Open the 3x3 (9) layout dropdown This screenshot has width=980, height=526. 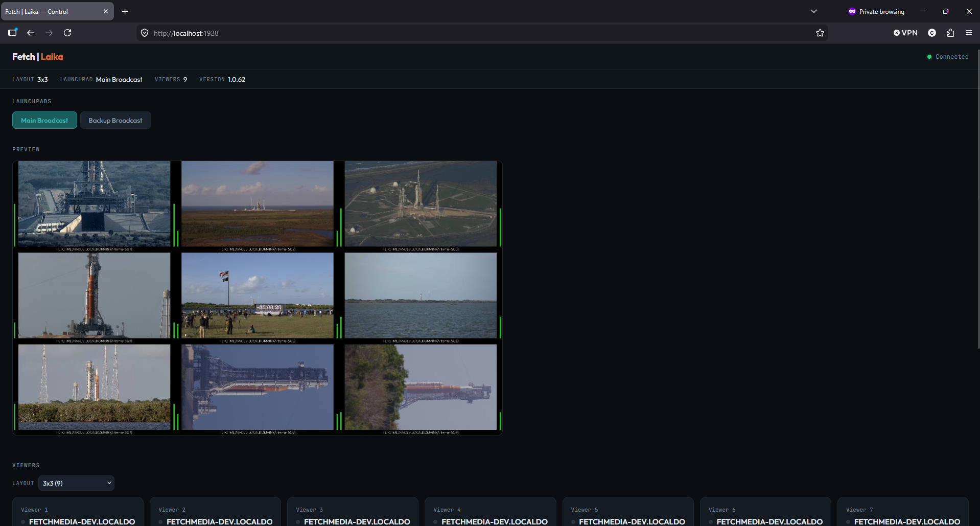click(76, 483)
